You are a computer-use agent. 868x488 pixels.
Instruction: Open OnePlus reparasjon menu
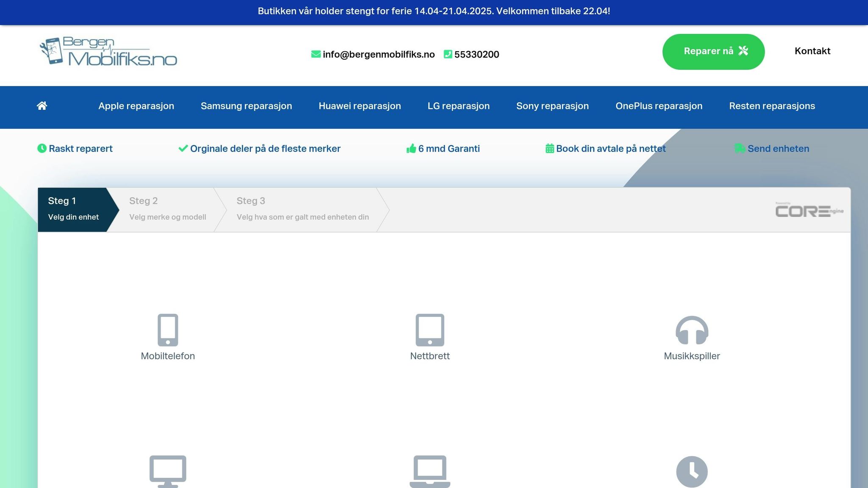point(659,106)
